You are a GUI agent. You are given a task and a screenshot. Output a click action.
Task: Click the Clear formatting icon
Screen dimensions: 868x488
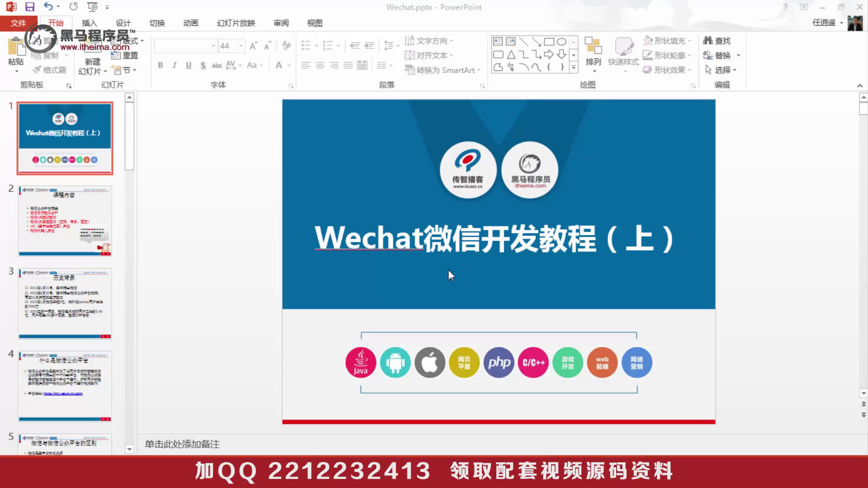(x=286, y=46)
